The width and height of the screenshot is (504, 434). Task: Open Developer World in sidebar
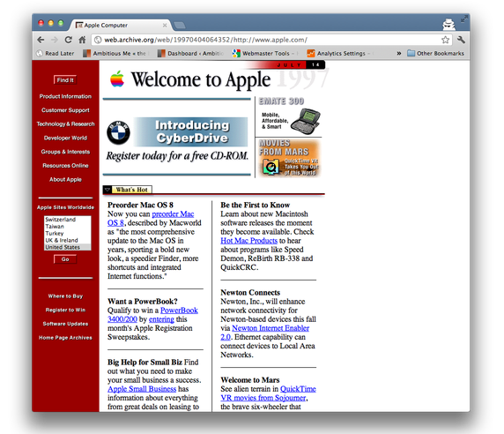click(x=65, y=138)
